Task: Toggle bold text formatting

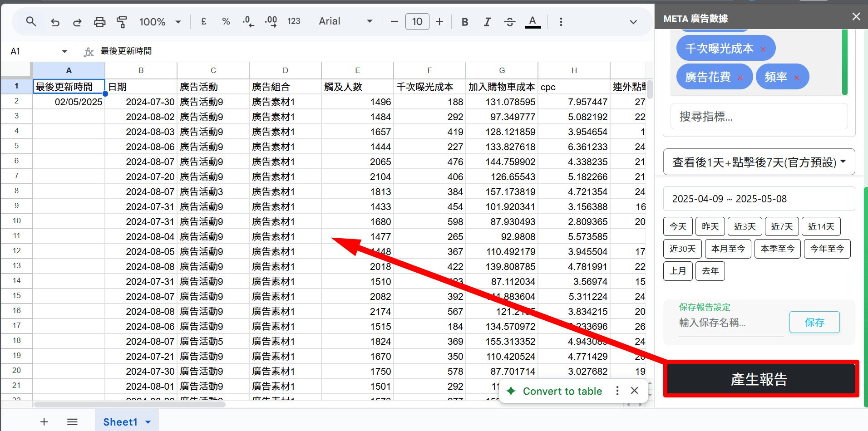Action: click(465, 22)
